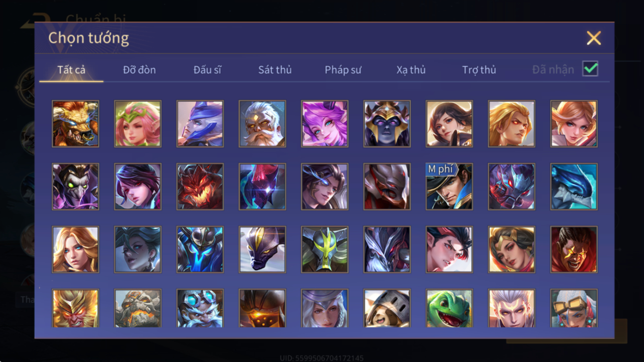Screen dimensions: 644x362
Task: Open the 'Sát thủ' tab
Action: coord(275,70)
